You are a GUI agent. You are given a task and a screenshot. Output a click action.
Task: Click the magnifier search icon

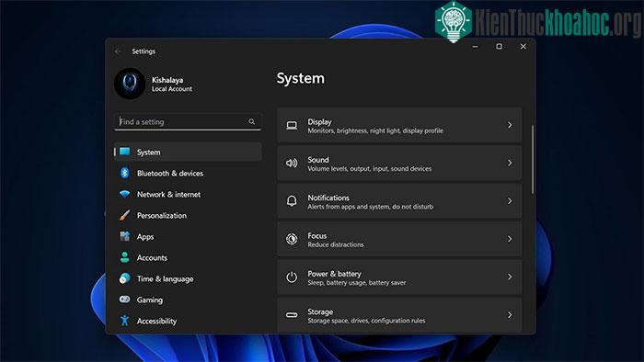(252, 122)
